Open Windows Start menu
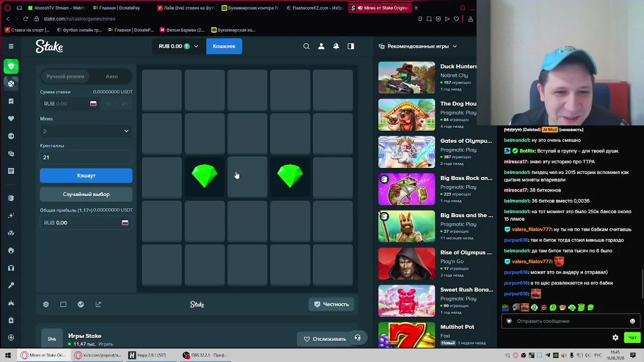Image resolution: width=644 pixels, height=362 pixels. coord(8,355)
